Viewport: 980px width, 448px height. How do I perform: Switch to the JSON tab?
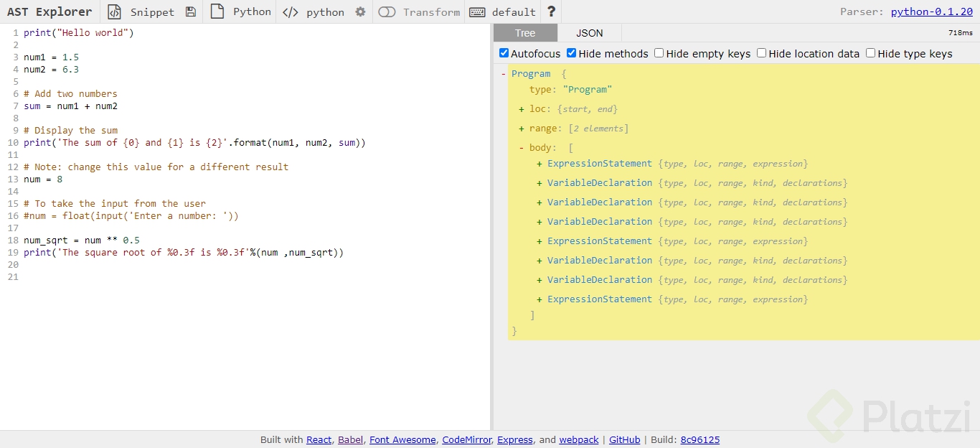point(588,33)
